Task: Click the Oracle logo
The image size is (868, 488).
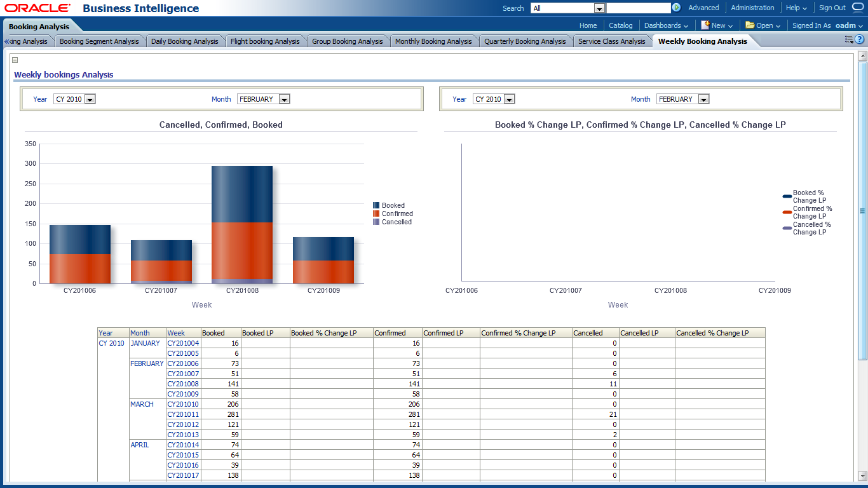Action: [37, 8]
